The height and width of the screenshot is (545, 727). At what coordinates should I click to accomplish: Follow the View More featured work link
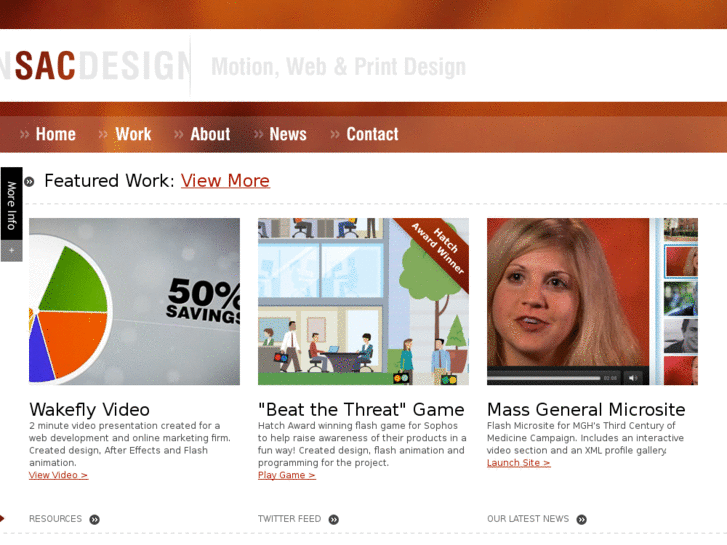pyautogui.click(x=225, y=181)
